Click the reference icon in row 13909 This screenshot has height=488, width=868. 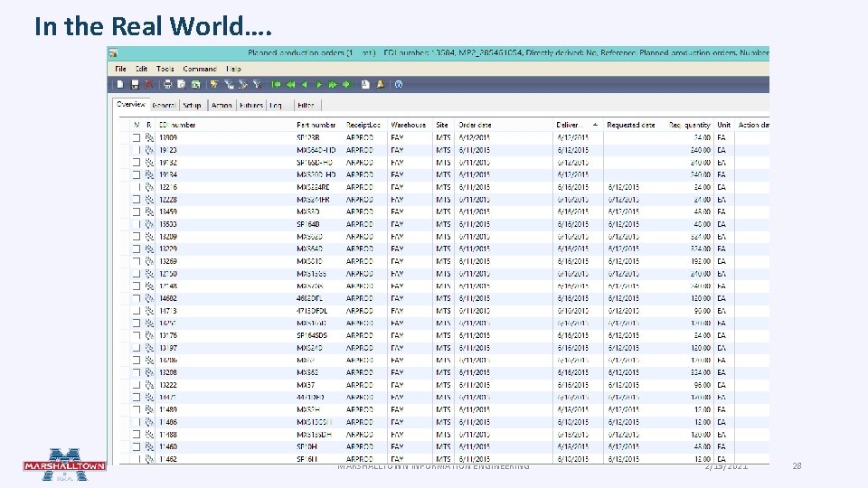click(x=149, y=137)
